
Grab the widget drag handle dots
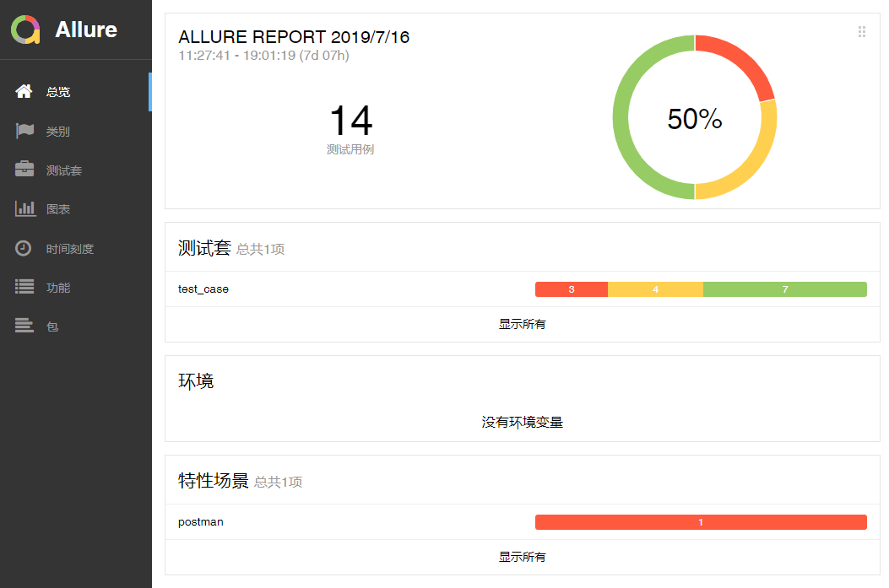[x=862, y=32]
